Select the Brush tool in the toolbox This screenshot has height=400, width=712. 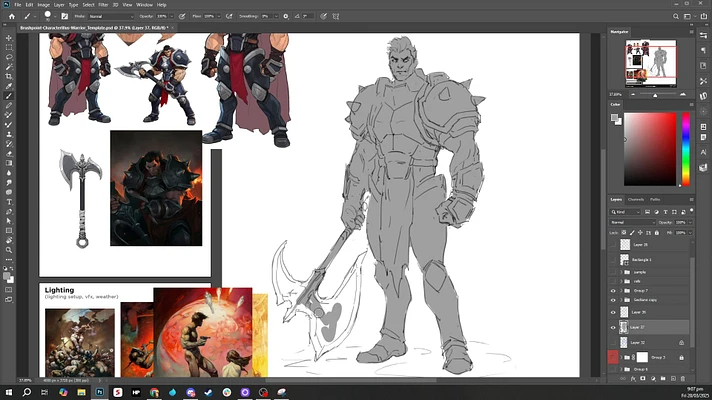[x=9, y=96]
